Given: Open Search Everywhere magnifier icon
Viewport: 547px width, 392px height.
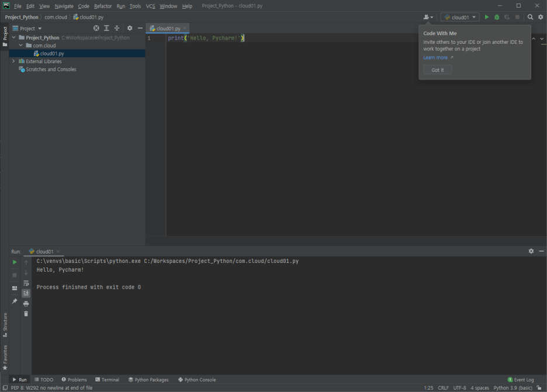Looking at the screenshot, I should tap(530, 17).
